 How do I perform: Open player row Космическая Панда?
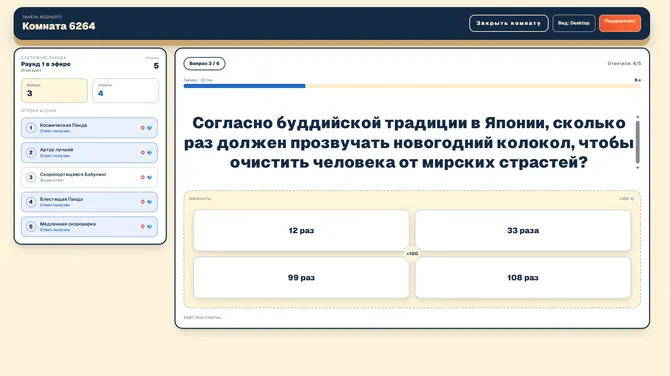tap(89, 128)
